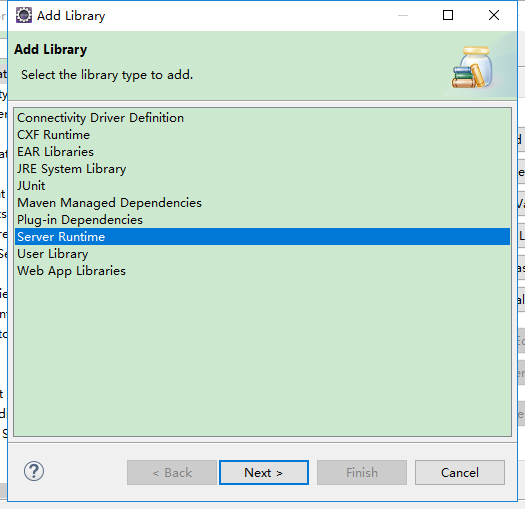Click the disabled < Back button
Viewport: 525px width, 509px height.
(172, 472)
